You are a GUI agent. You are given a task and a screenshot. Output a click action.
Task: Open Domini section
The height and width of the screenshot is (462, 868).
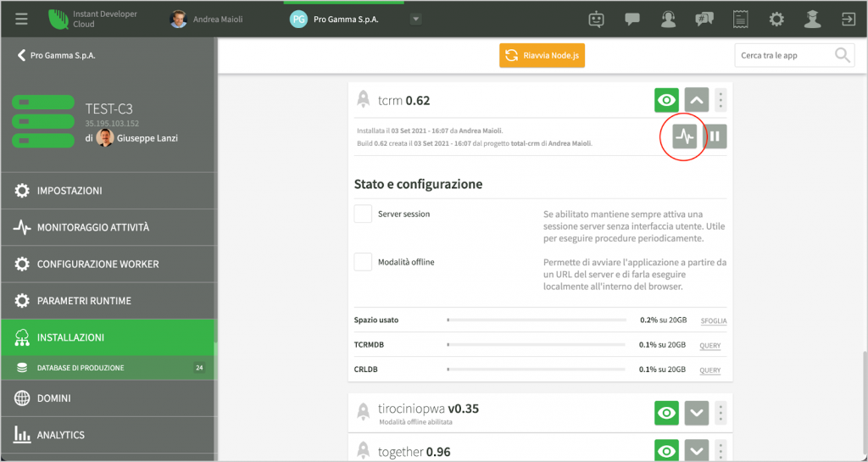click(108, 398)
